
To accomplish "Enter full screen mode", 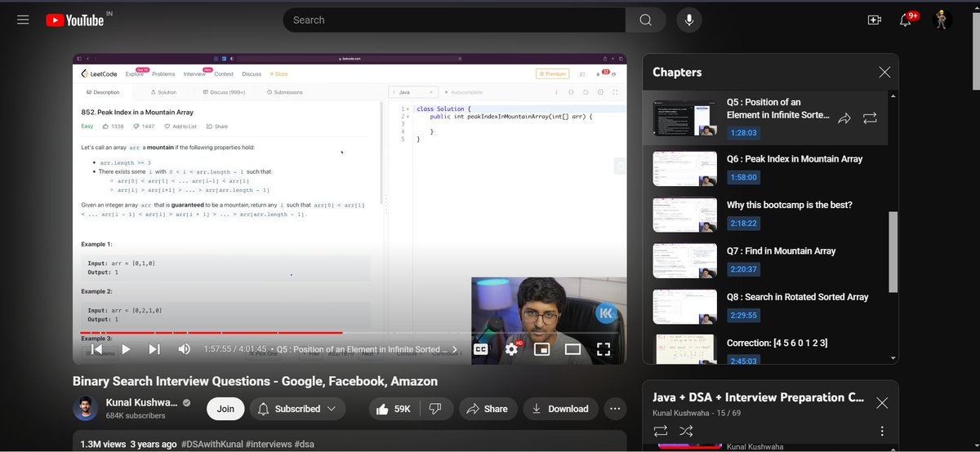I will [604, 349].
